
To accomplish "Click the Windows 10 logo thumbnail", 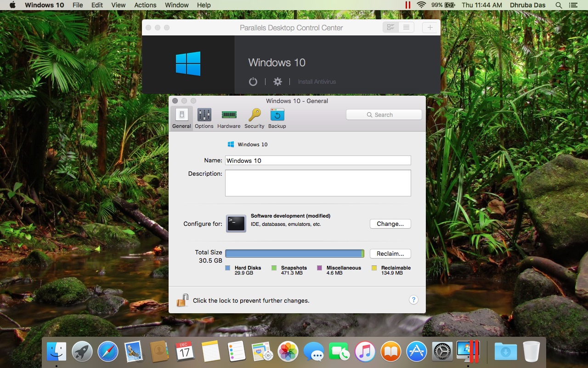I will pyautogui.click(x=188, y=63).
